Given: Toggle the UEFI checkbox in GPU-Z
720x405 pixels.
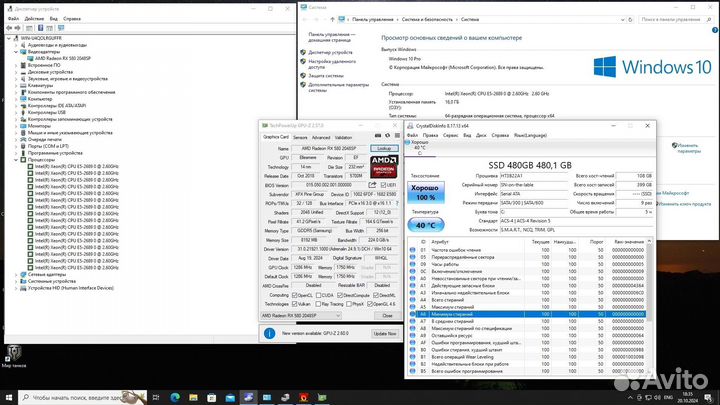Looking at the screenshot, I should tap(383, 185).
